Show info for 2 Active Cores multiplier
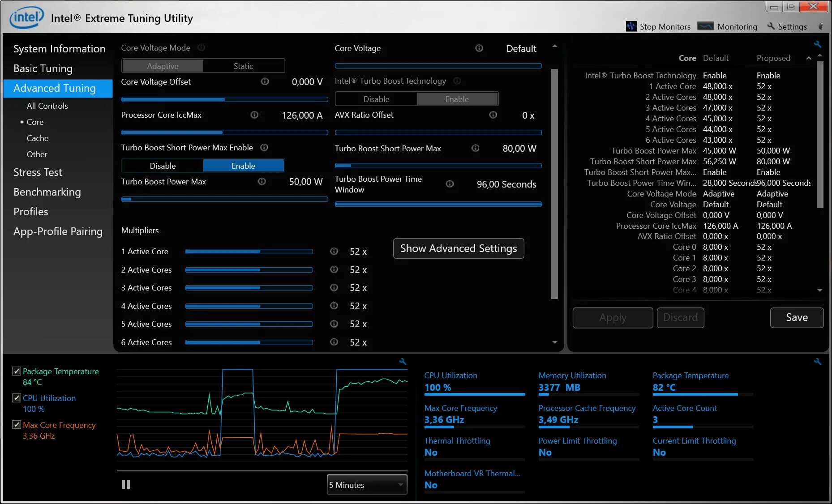832x504 pixels. [x=334, y=269]
